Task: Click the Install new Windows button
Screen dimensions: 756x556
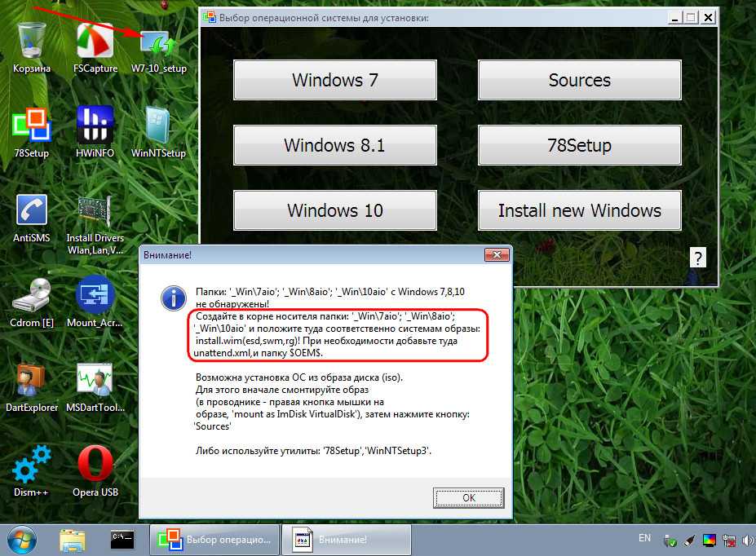Action: [x=579, y=210]
